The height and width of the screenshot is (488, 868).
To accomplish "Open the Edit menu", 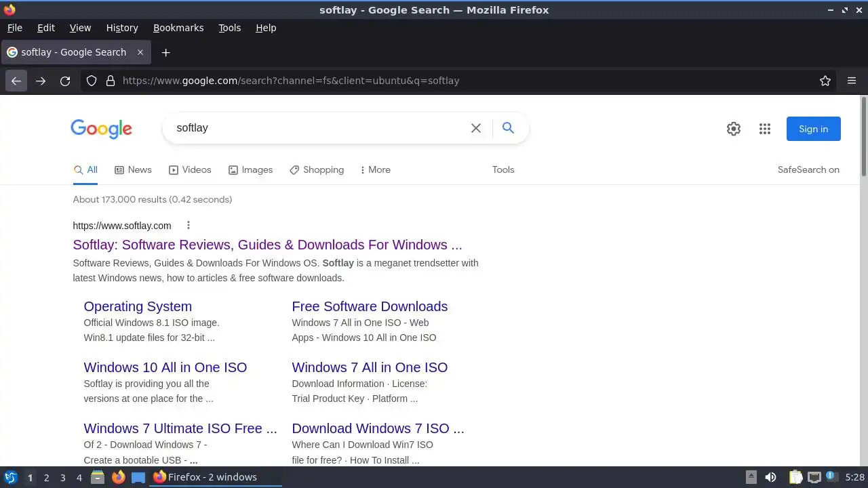I will (46, 28).
